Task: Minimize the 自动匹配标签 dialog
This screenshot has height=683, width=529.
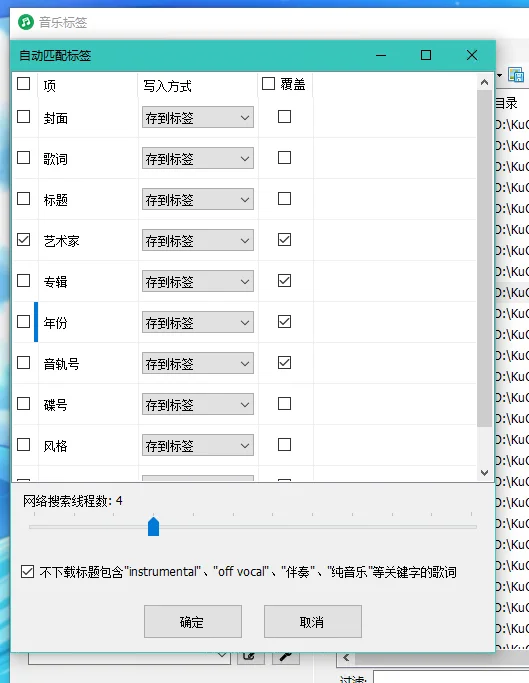Action: coord(381,55)
